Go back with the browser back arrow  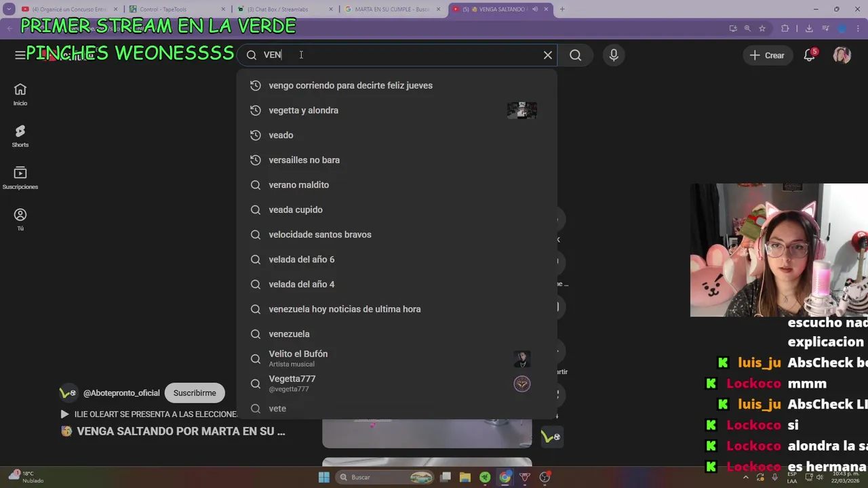(9, 28)
